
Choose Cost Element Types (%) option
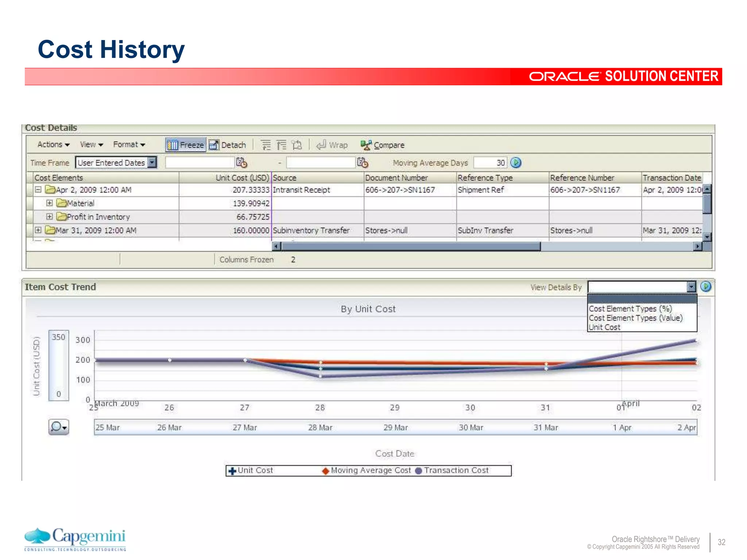(x=630, y=308)
